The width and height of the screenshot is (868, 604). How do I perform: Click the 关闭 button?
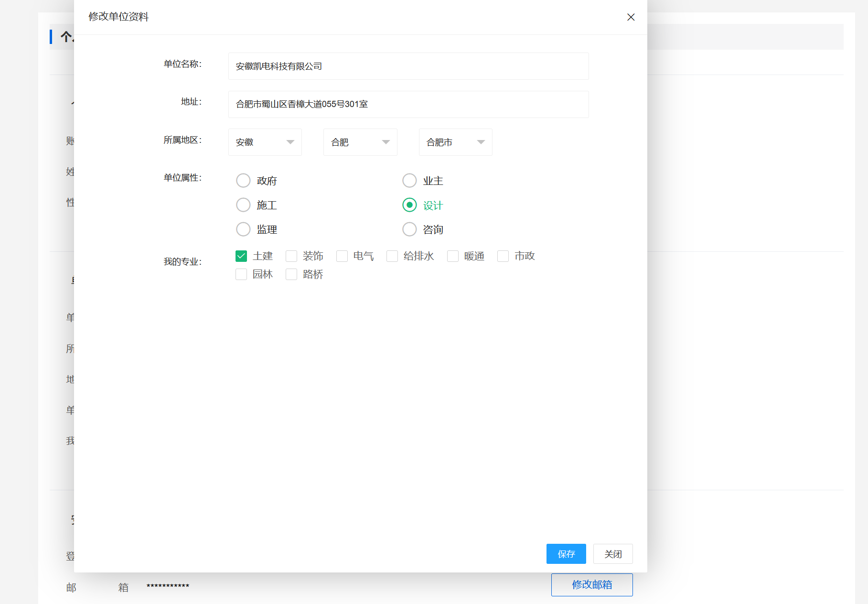point(612,554)
